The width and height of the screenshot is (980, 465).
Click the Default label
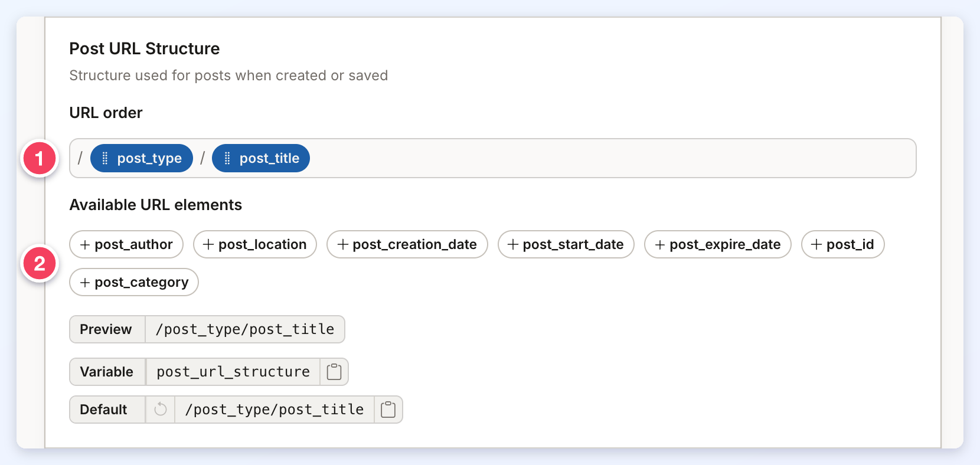tap(104, 410)
